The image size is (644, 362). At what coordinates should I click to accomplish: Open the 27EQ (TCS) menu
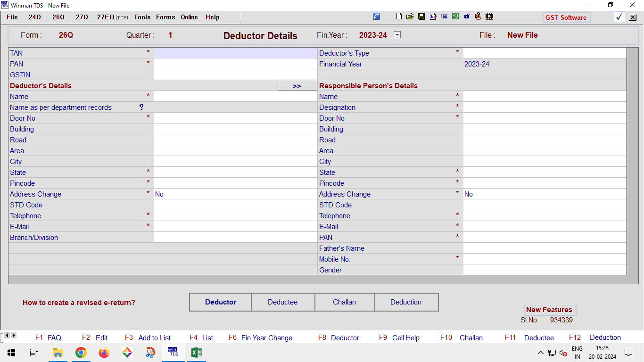[x=112, y=17]
